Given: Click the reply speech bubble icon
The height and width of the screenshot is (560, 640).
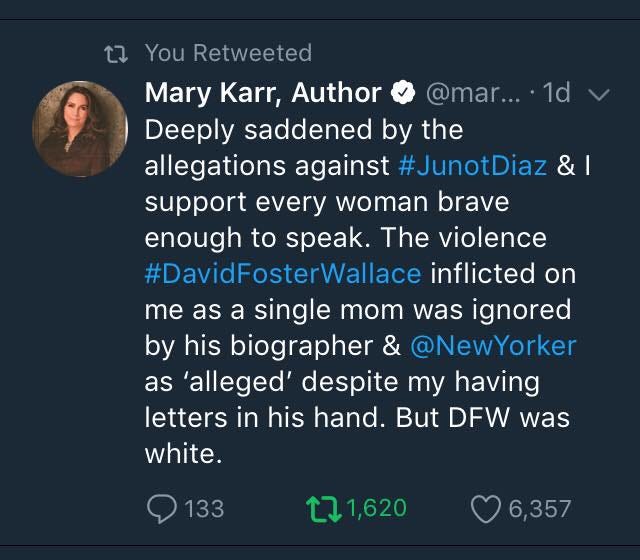Looking at the screenshot, I should point(162,509).
